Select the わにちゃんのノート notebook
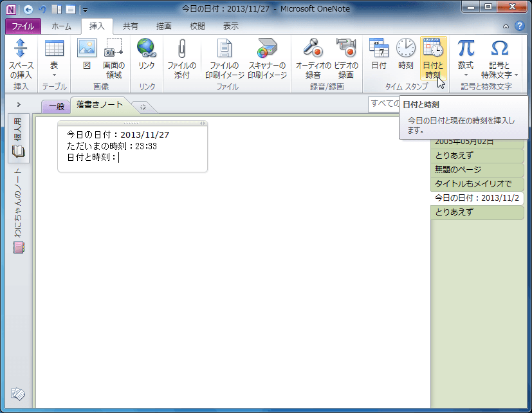This screenshot has width=532, height=413. point(18,211)
